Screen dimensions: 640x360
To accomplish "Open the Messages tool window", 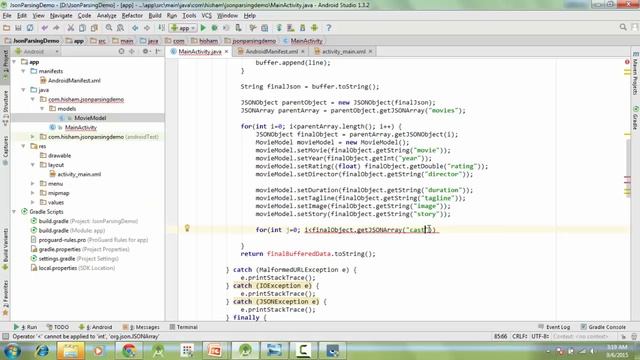I will tap(141, 327).
